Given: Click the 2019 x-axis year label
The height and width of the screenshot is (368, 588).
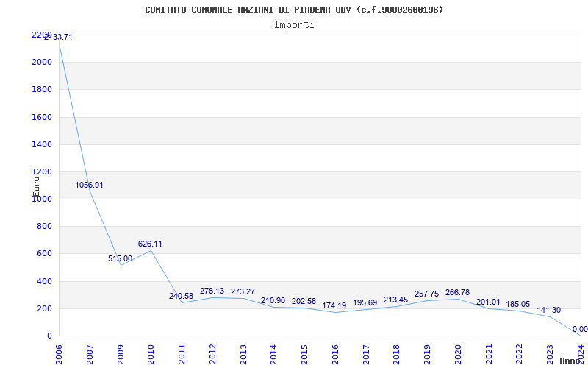Looking at the screenshot, I should pyautogui.click(x=428, y=354).
